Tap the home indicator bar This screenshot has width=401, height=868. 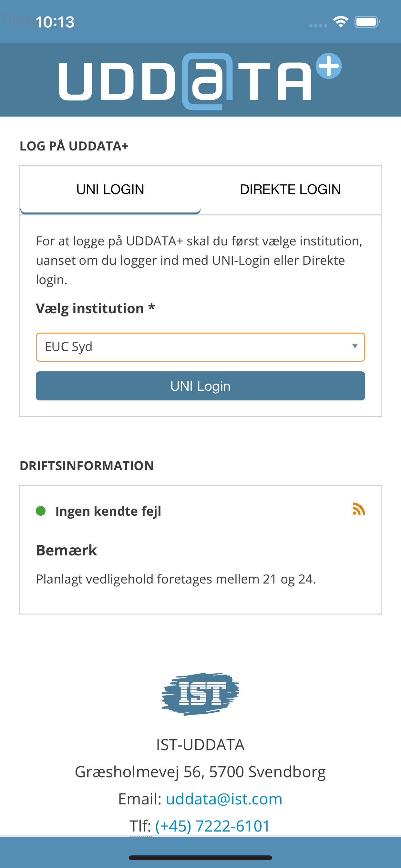(200, 858)
